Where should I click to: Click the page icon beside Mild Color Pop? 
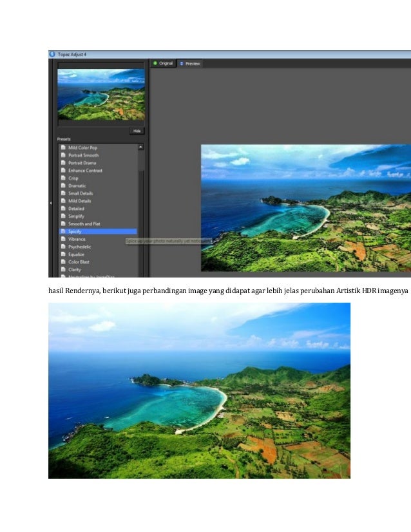click(x=63, y=147)
